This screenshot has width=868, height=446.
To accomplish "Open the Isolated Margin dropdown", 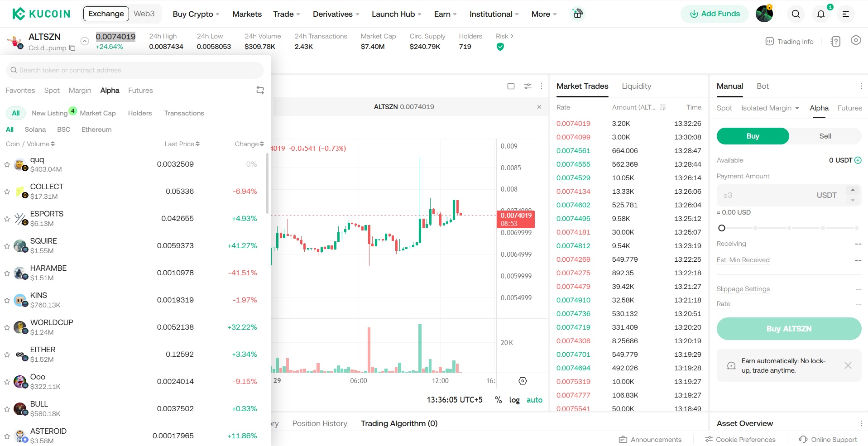I will point(770,108).
